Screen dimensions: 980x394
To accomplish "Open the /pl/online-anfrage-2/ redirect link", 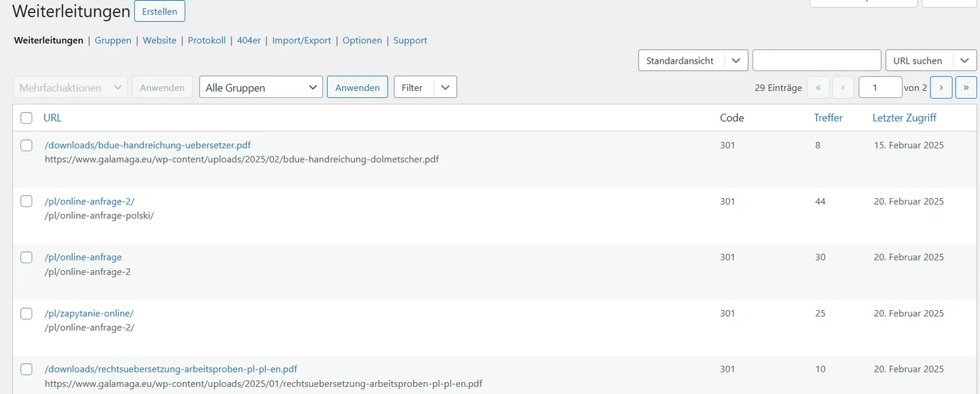I will pyautogui.click(x=90, y=202).
